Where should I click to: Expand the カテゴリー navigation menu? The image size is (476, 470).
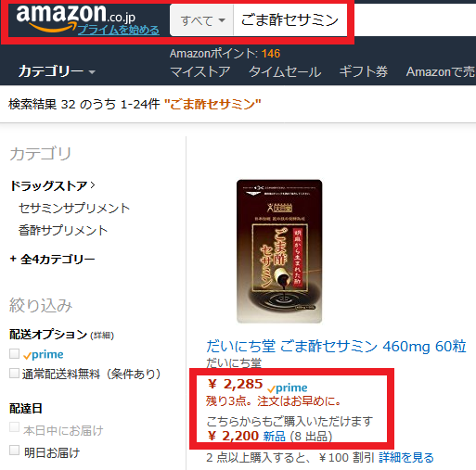click(x=57, y=71)
